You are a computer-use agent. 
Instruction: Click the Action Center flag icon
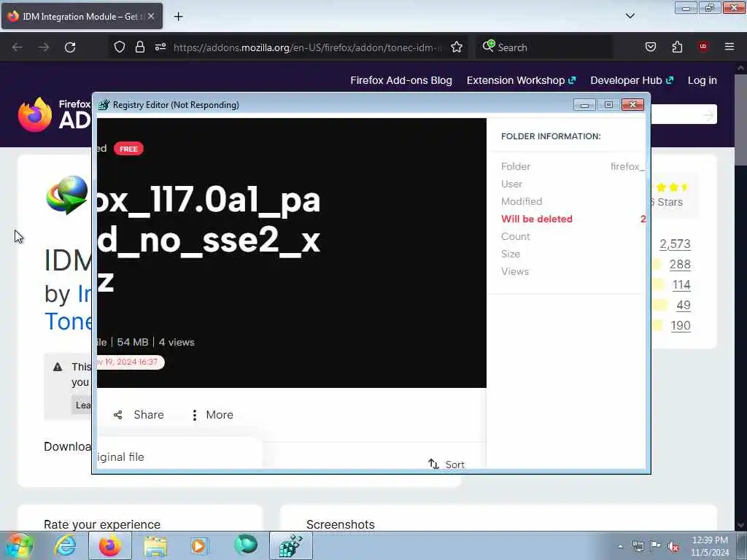[656, 545]
